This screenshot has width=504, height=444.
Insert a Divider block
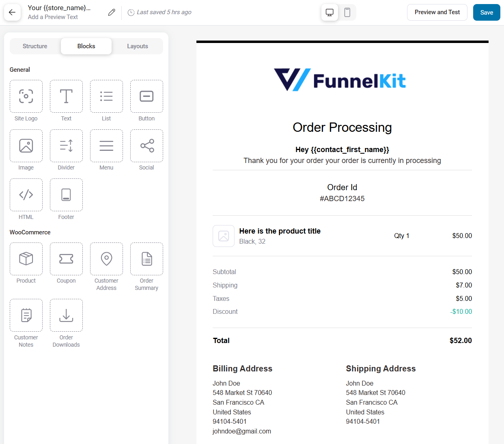point(66,146)
